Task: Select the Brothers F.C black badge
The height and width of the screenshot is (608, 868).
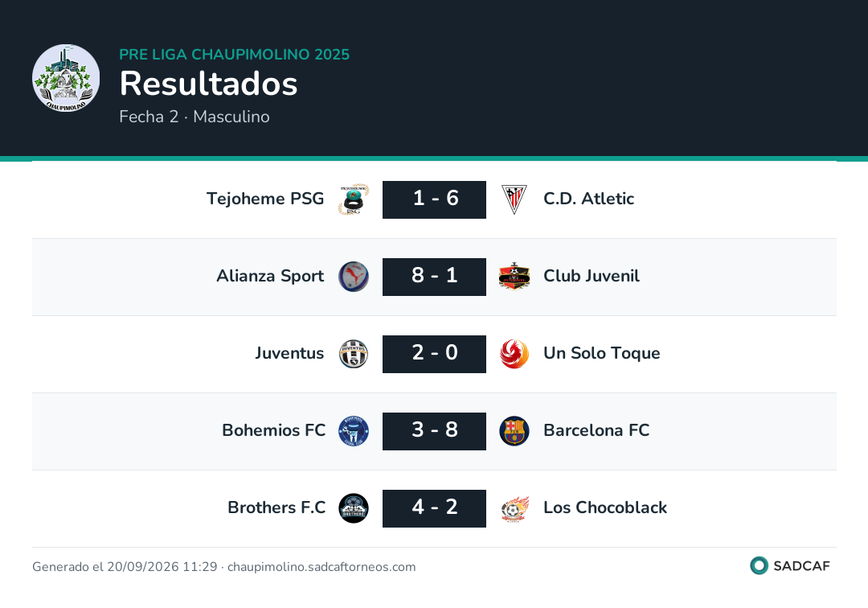Action: 354,508
